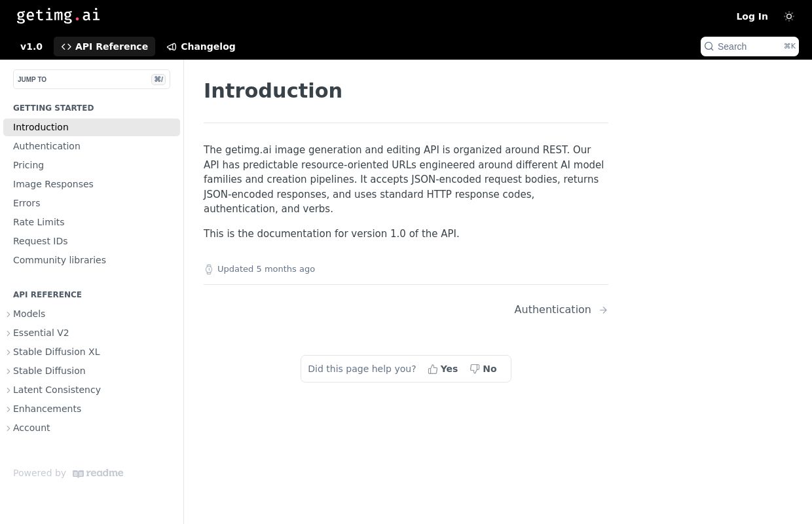Screen dimensions: 812x524
Task: Expand the Stable Diffusion XL section
Action: pos(9,352)
